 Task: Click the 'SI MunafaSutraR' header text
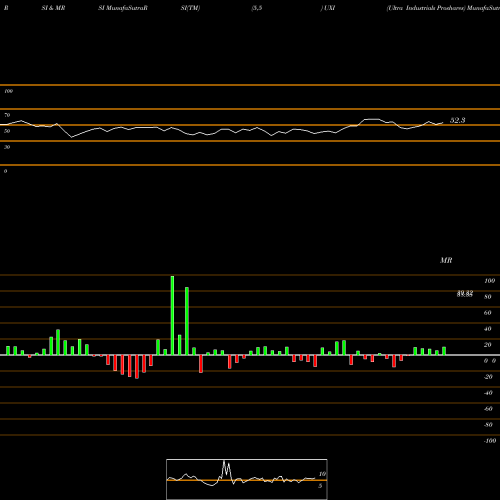[123, 8]
